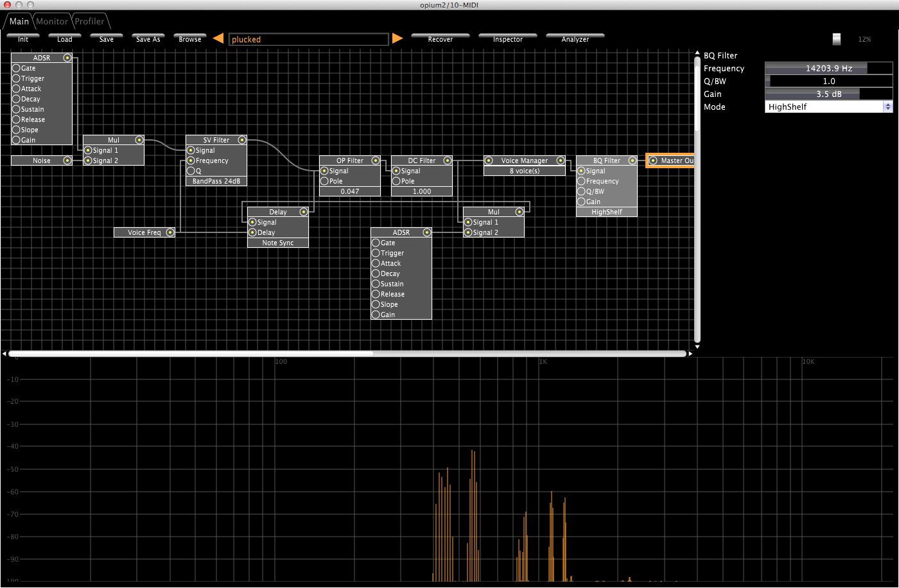
Task: Open the Analyzer button
Action: point(575,39)
